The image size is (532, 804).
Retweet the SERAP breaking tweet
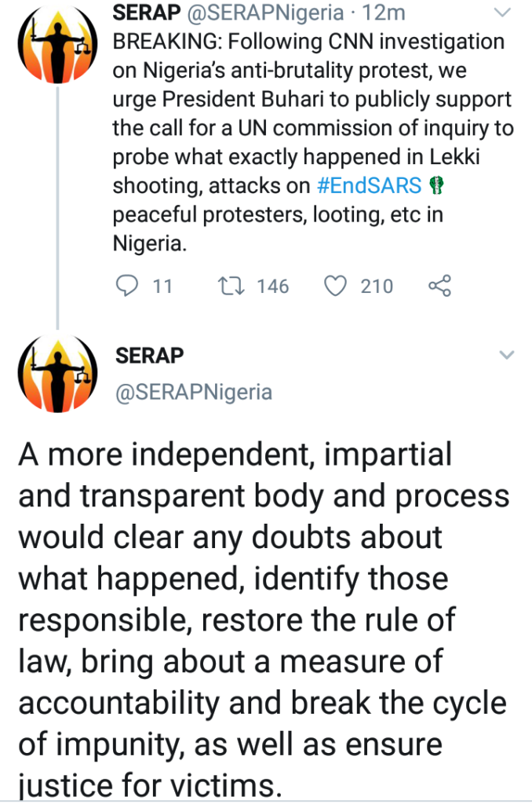[231, 286]
